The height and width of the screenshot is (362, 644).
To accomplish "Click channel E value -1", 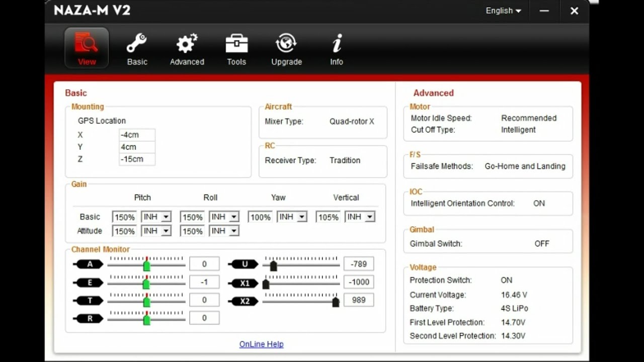I will pos(204,282).
